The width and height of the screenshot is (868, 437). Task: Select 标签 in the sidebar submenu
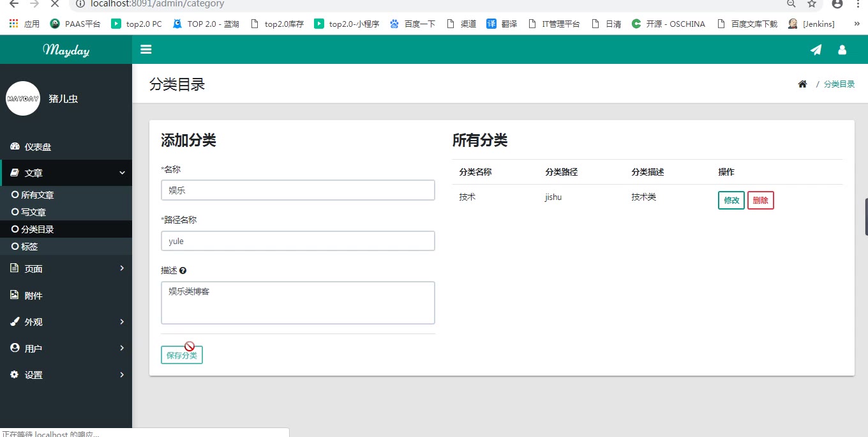[x=29, y=247]
